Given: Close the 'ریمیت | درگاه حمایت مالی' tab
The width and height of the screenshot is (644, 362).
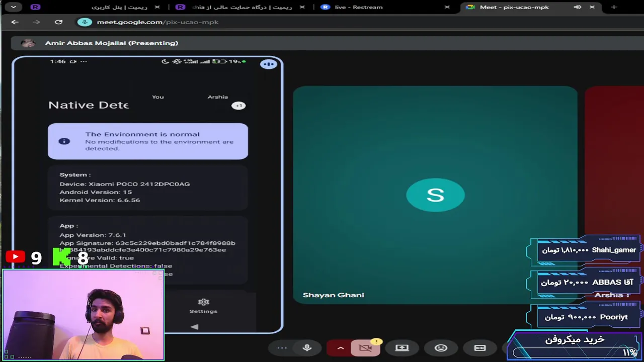Looking at the screenshot, I should (x=302, y=7).
